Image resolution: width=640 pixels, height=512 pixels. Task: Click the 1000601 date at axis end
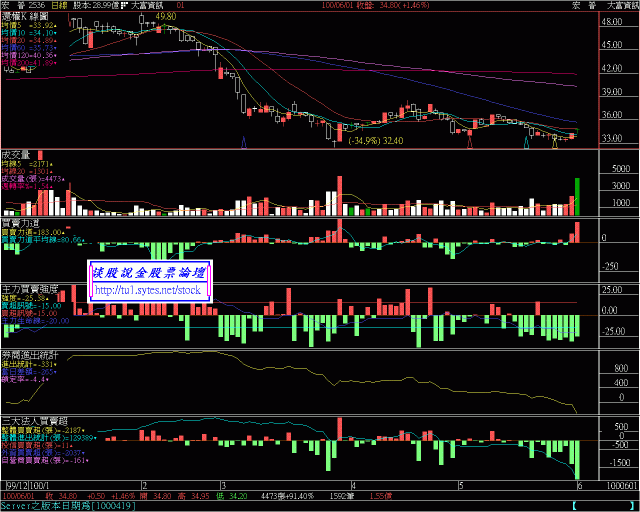pos(622,485)
